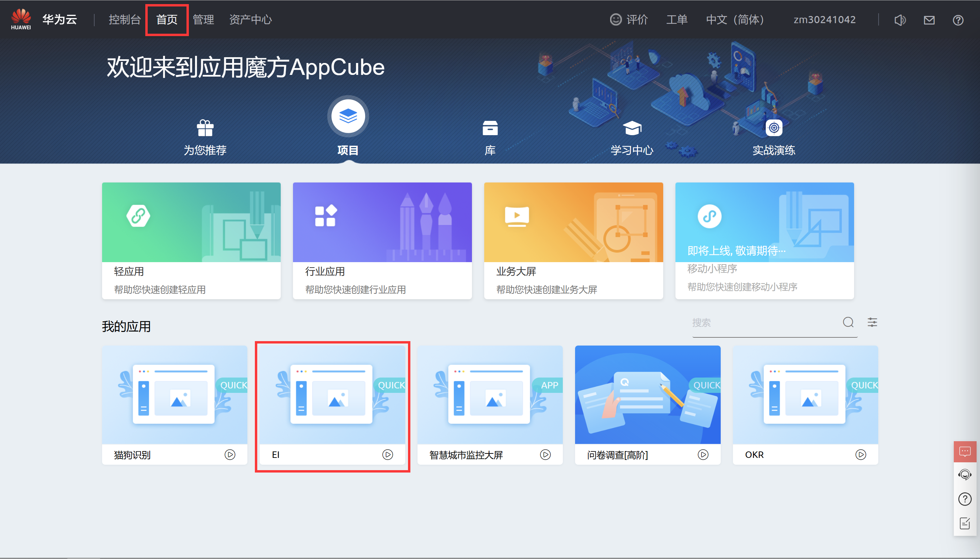The width and height of the screenshot is (980, 559).
Task: Click the edit note icon in side toolbar
Action: coord(965,523)
